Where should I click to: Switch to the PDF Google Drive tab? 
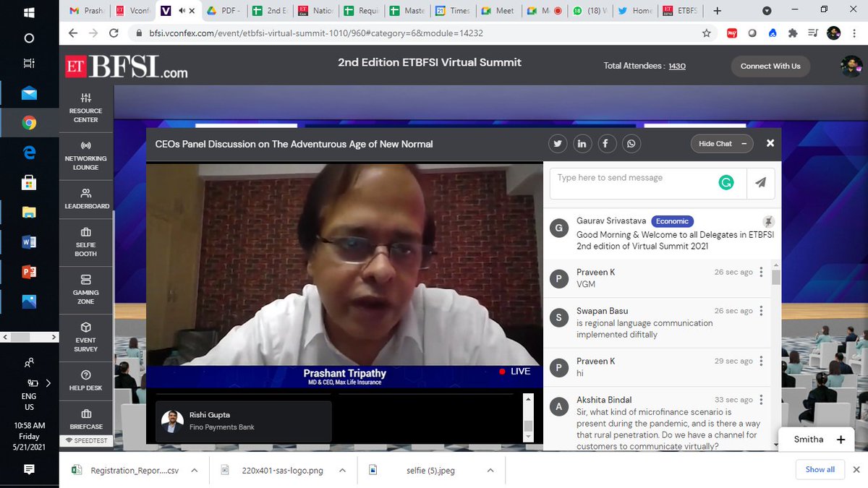[222, 11]
